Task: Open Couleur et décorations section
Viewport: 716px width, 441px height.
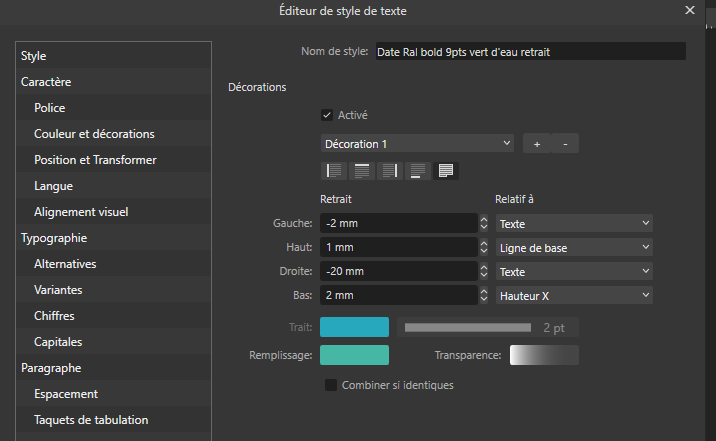Action: (x=113, y=134)
